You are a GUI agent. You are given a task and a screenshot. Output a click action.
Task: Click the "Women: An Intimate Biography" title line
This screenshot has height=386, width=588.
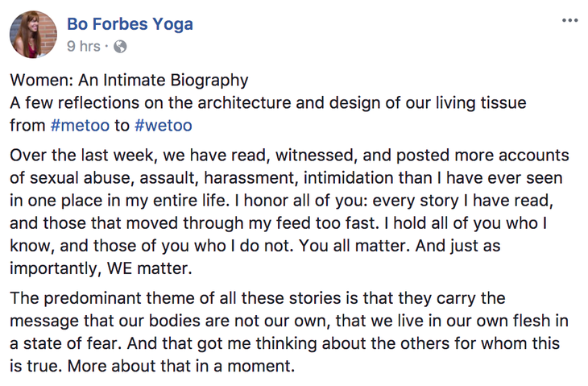(129, 81)
